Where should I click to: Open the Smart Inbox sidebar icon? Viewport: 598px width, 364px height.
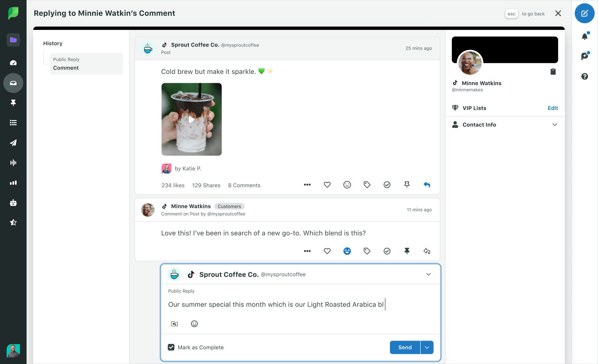(x=13, y=83)
